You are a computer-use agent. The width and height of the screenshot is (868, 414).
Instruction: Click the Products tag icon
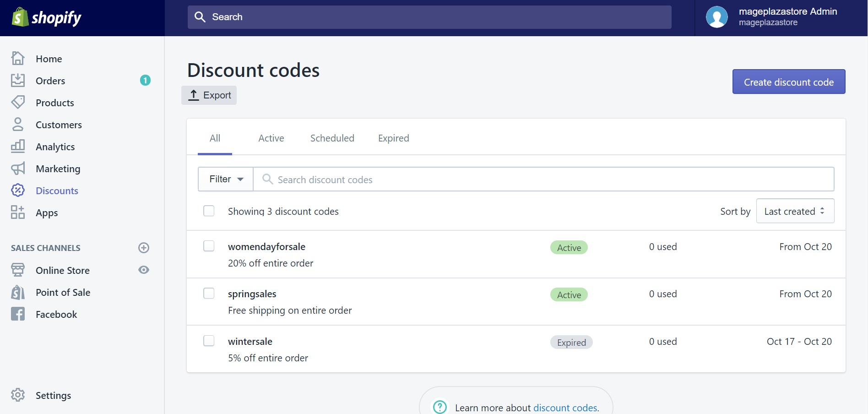tap(18, 102)
